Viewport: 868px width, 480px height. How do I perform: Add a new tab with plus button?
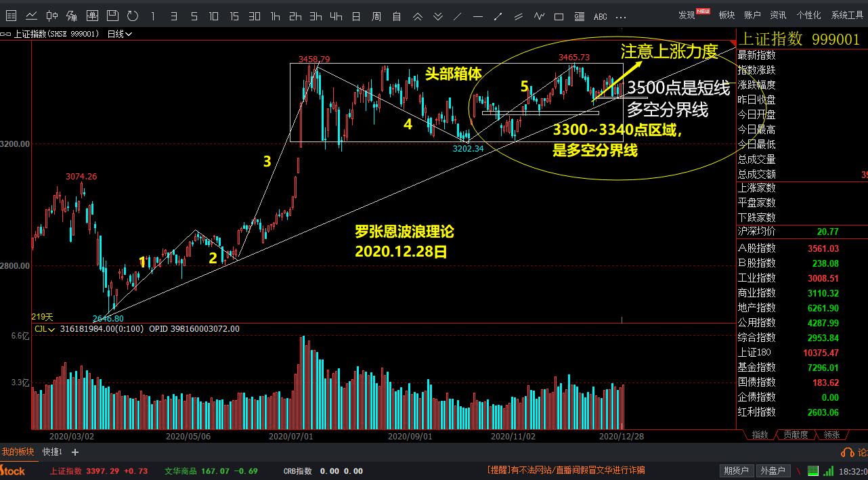coord(74,452)
